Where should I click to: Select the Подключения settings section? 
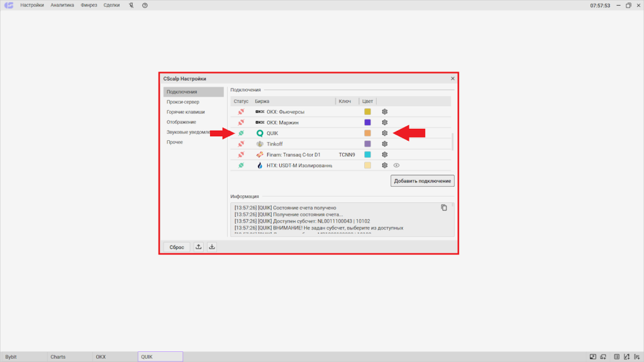[x=194, y=92]
